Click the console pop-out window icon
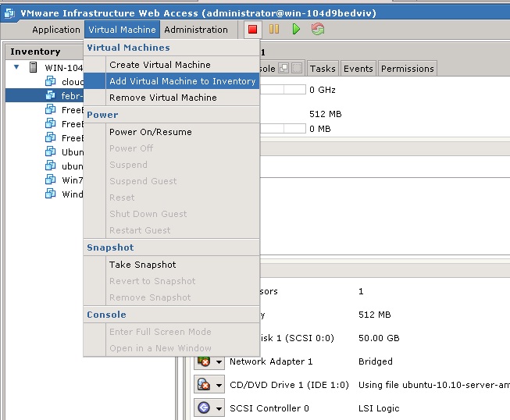Screen dimensions: 510x420 pyautogui.click(x=284, y=68)
